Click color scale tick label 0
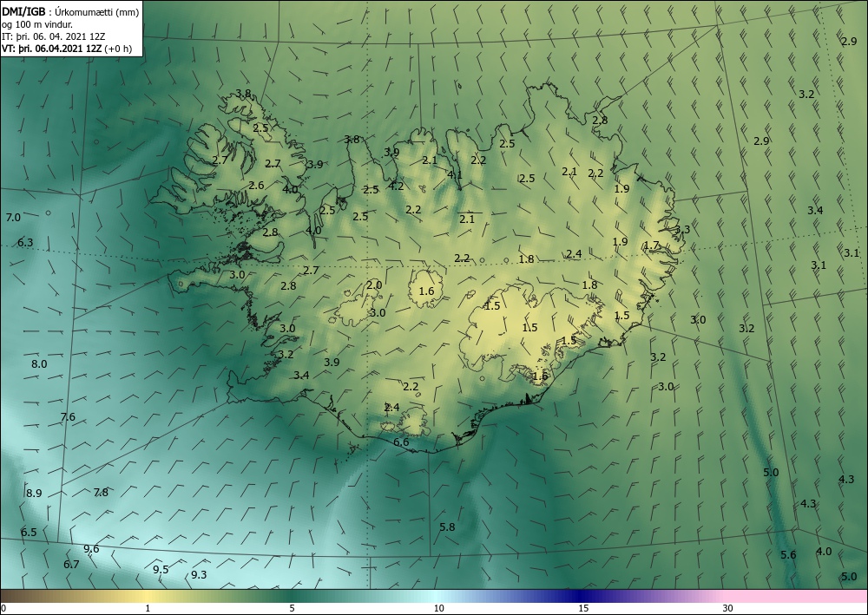Screen dimensions: 868x615 click(x=3, y=608)
